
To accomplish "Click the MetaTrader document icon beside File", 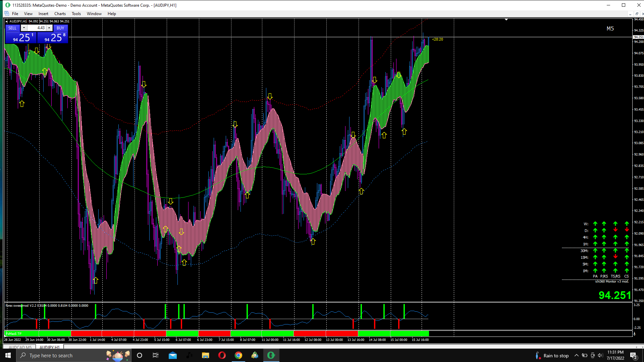I will click(7, 14).
